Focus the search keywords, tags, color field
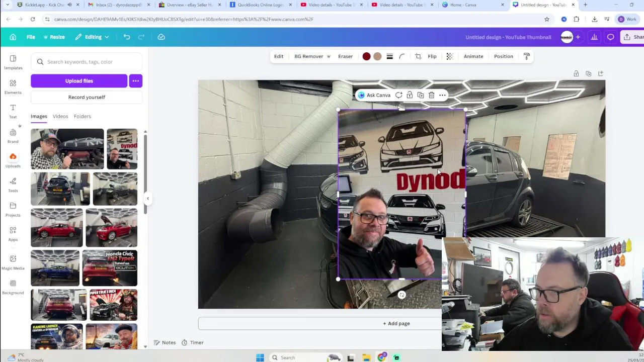 coord(87,62)
